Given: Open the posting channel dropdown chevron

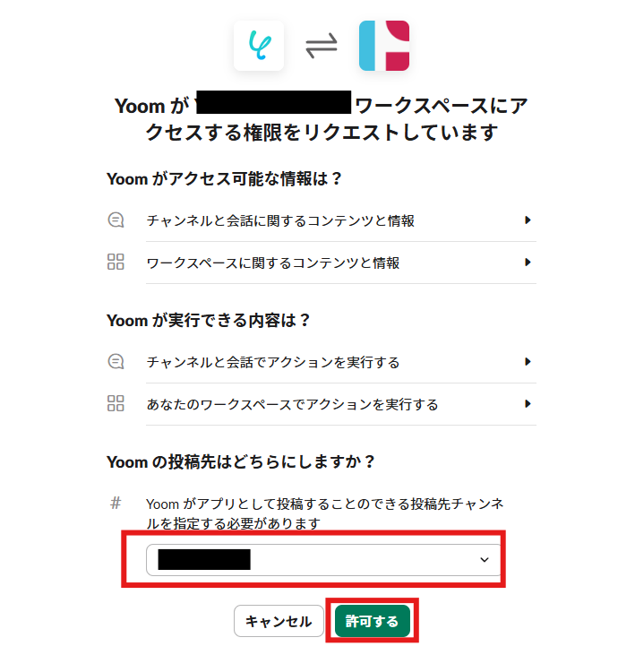Looking at the screenshot, I should pos(485,560).
